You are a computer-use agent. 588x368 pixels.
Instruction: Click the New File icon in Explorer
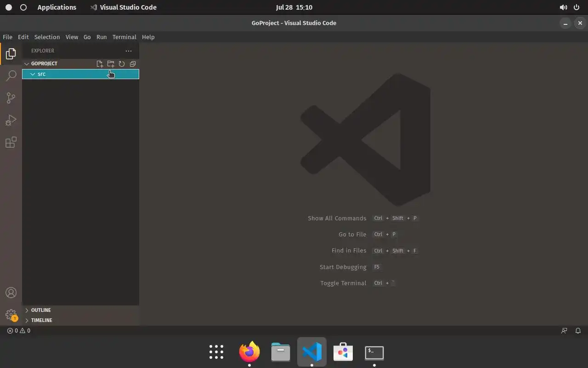coord(100,64)
